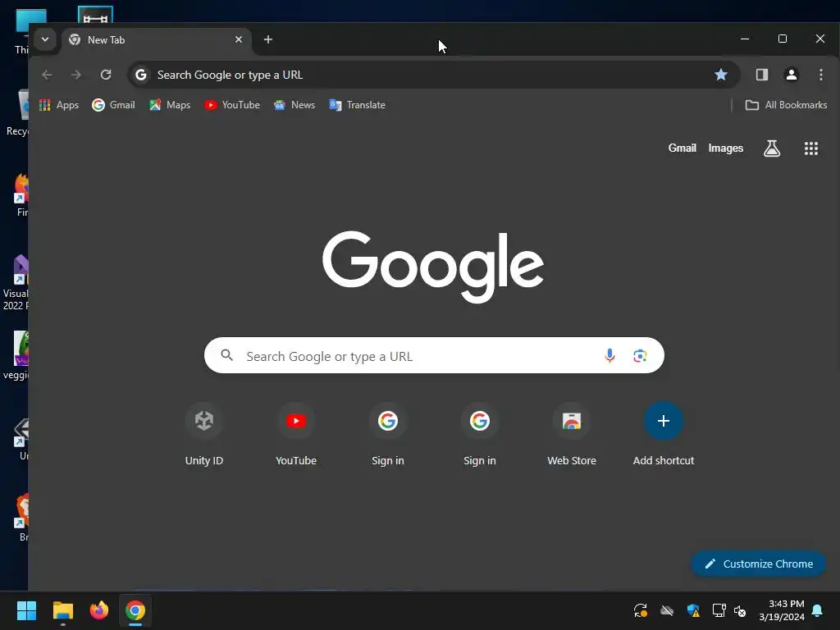Click the OneDrive cloud tray icon

point(667,610)
